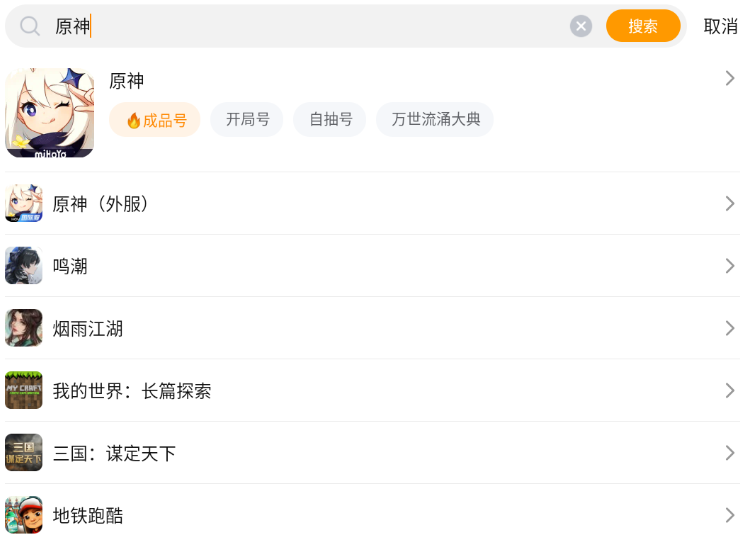
Task: Select the 成品号 tag
Action: (x=155, y=120)
